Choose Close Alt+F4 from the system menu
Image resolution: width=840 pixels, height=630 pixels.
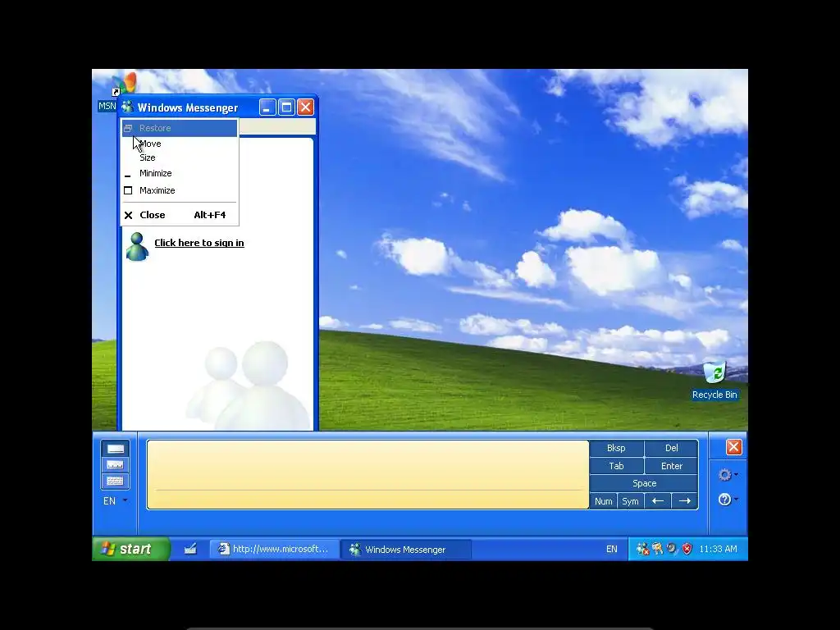click(180, 215)
